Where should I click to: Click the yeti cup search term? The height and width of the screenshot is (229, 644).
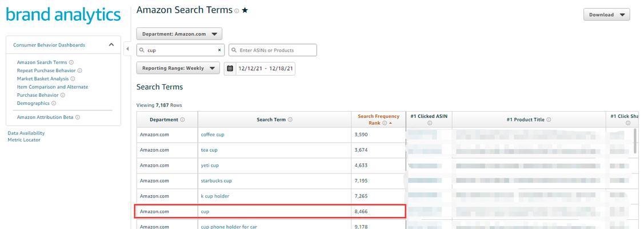pos(210,165)
